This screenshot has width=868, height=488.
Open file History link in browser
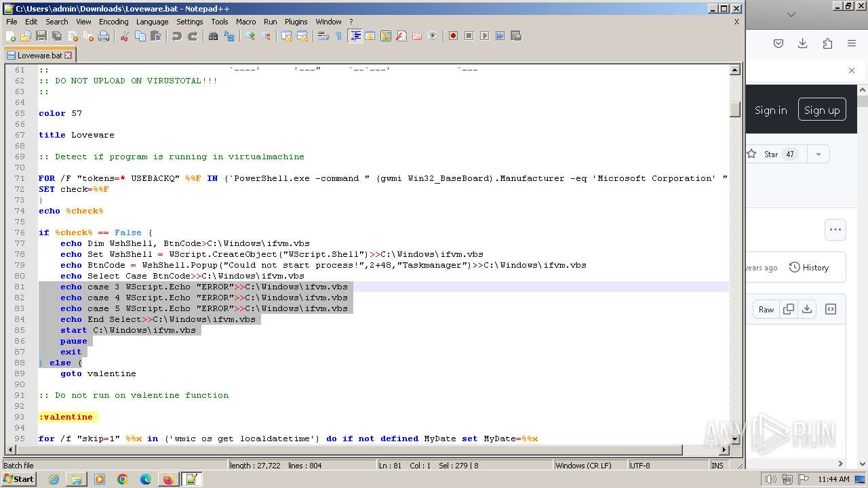[808, 268]
